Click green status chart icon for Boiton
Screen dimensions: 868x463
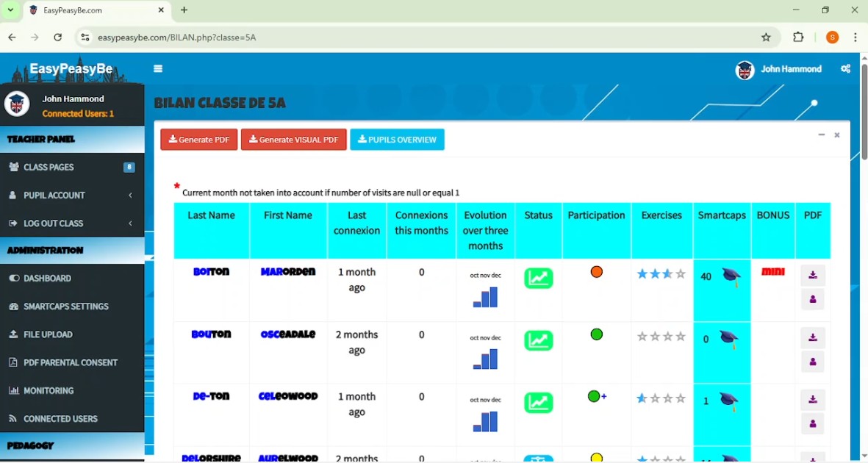538,279
